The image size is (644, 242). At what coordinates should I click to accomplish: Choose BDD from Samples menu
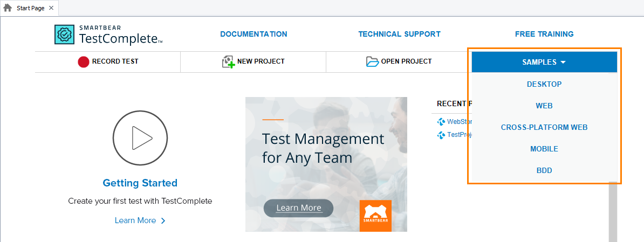tap(544, 171)
